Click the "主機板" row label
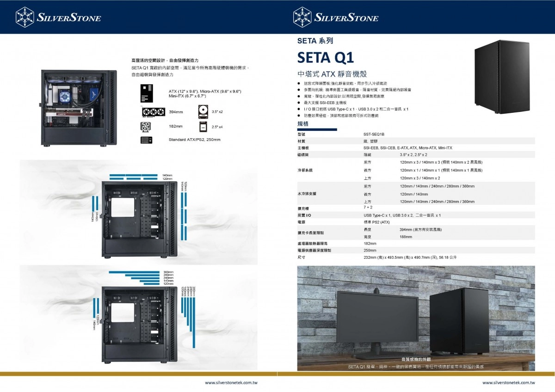The image size is (555, 392). (303, 147)
